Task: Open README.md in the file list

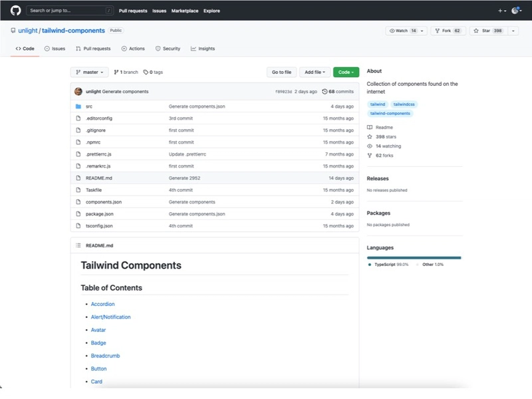Action: coord(98,178)
